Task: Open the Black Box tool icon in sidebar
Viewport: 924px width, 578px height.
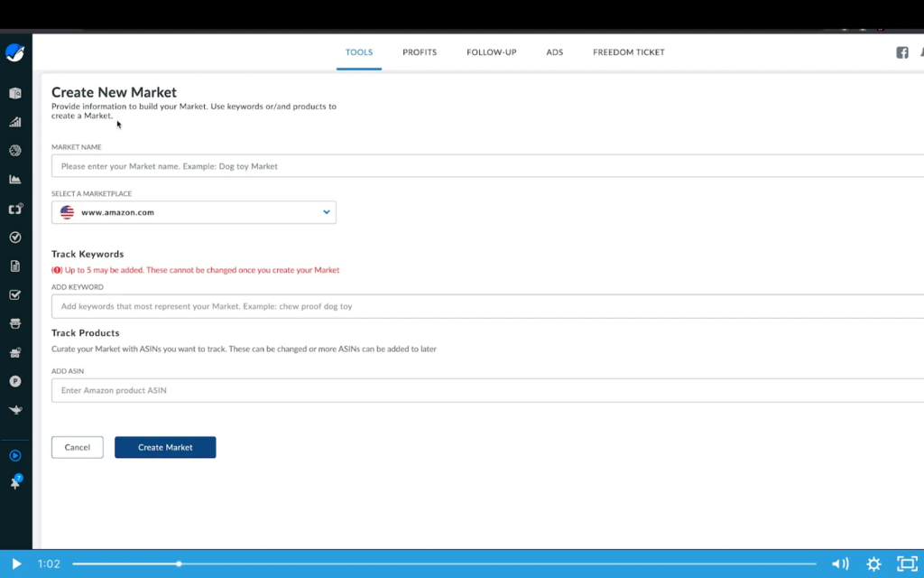Action: (15, 92)
